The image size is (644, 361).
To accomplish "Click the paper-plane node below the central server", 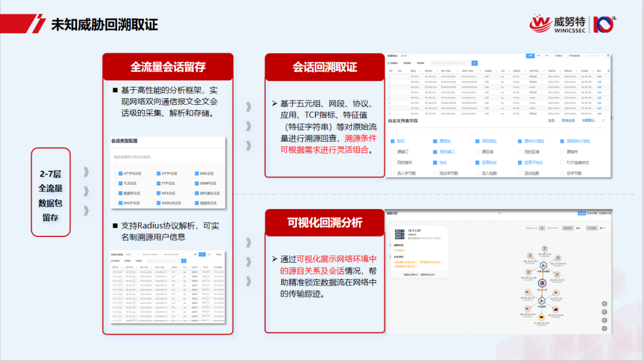I will pyautogui.click(x=541, y=301).
